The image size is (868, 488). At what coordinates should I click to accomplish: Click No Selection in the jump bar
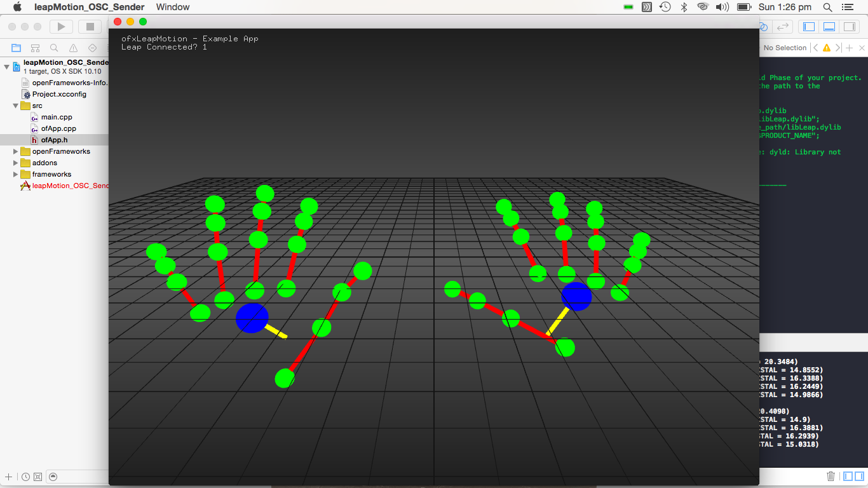[785, 48]
